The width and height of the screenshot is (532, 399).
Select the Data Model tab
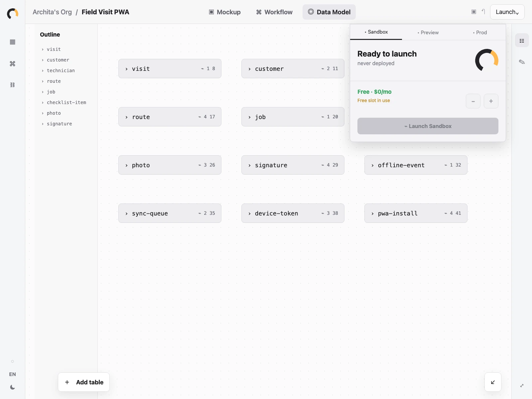click(329, 12)
